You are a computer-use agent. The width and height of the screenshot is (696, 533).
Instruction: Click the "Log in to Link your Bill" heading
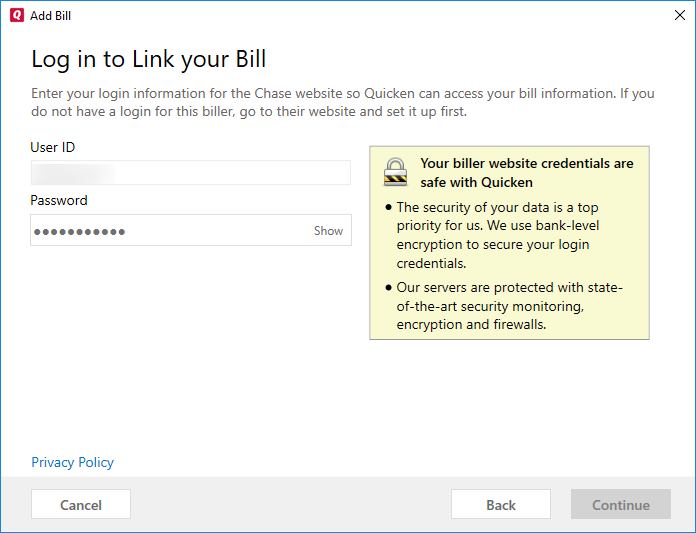[149, 59]
